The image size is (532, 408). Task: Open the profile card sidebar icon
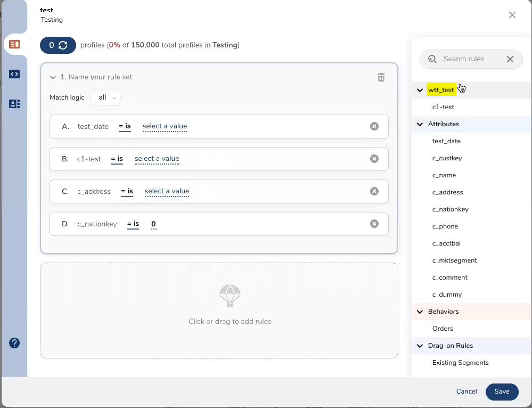point(14,104)
